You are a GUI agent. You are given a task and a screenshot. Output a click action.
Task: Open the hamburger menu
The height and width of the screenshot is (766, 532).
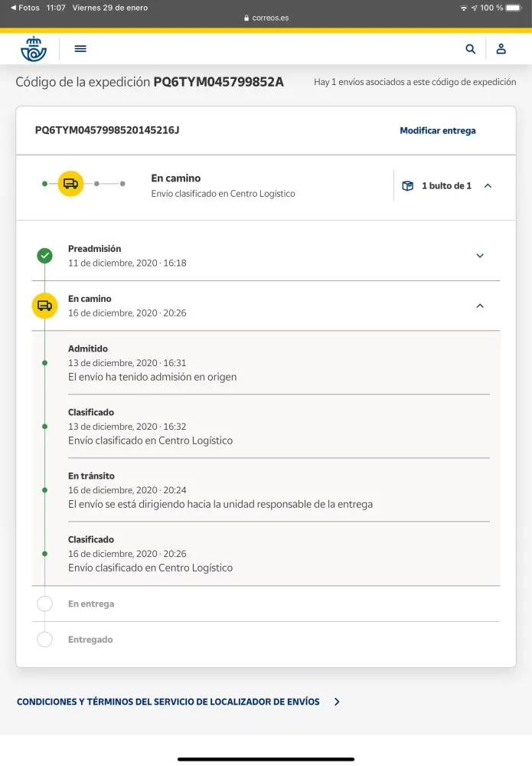pos(80,49)
